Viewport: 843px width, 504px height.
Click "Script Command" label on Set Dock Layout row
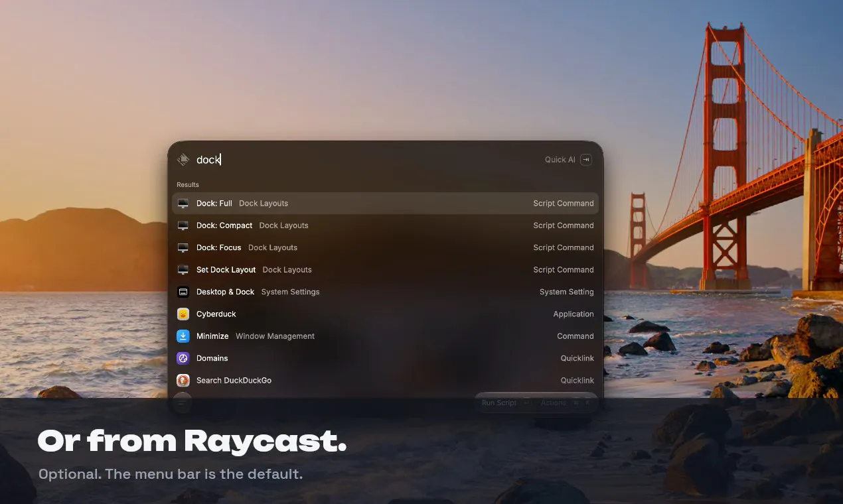(x=564, y=270)
